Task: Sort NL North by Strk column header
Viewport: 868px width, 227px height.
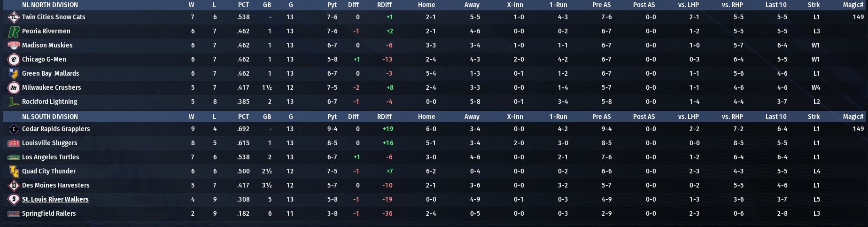Action: pyautogui.click(x=814, y=5)
